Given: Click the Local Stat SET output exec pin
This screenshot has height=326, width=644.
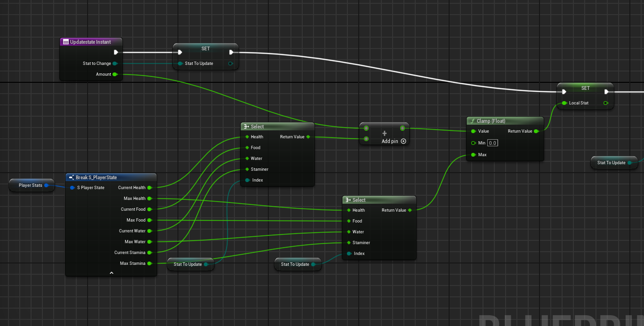Looking at the screenshot, I should point(607,92).
